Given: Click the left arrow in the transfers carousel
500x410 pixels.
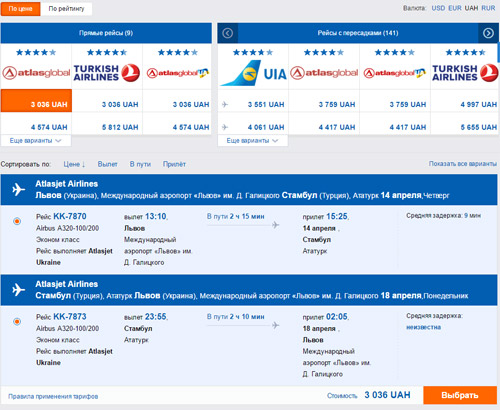Looking at the screenshot, I should pyautogui.click(x=228, y=33).
